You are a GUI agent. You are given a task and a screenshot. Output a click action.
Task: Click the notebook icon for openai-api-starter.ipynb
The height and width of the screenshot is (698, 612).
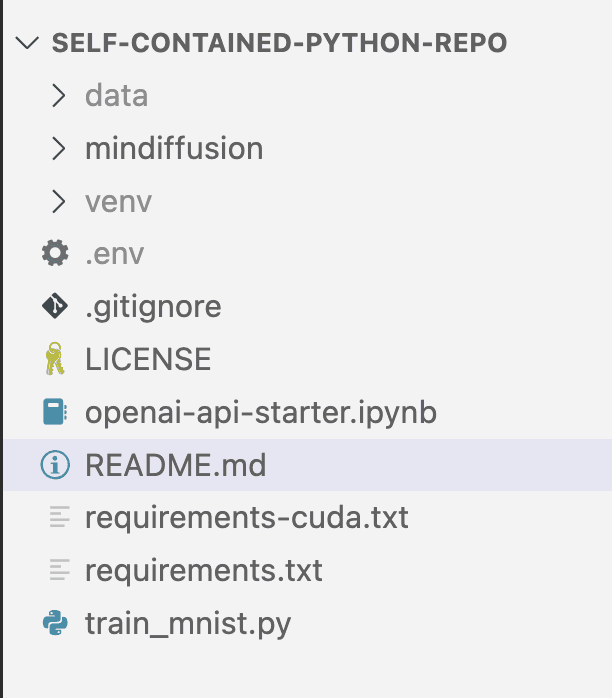point(55,412)
